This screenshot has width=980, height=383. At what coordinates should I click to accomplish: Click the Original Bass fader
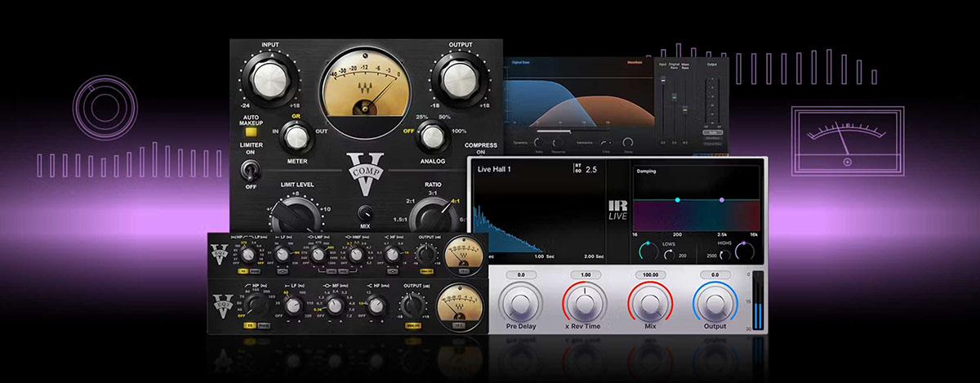pyautogui.click(x=674, y=96)
